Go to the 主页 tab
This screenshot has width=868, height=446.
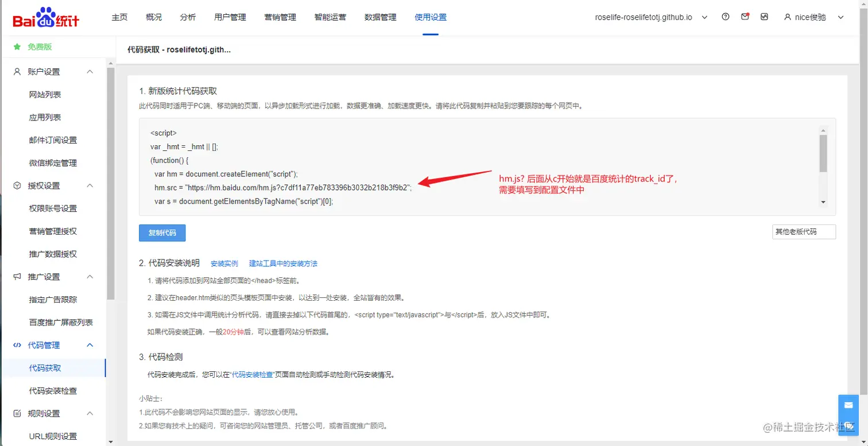119,17
